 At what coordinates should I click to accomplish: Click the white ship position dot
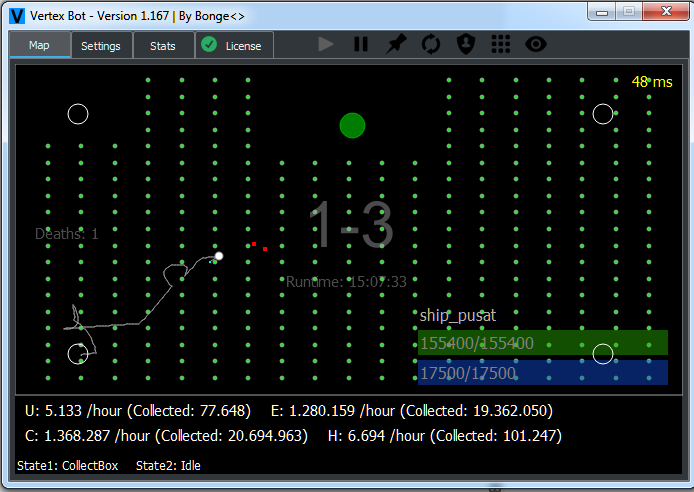pos(219,256)
